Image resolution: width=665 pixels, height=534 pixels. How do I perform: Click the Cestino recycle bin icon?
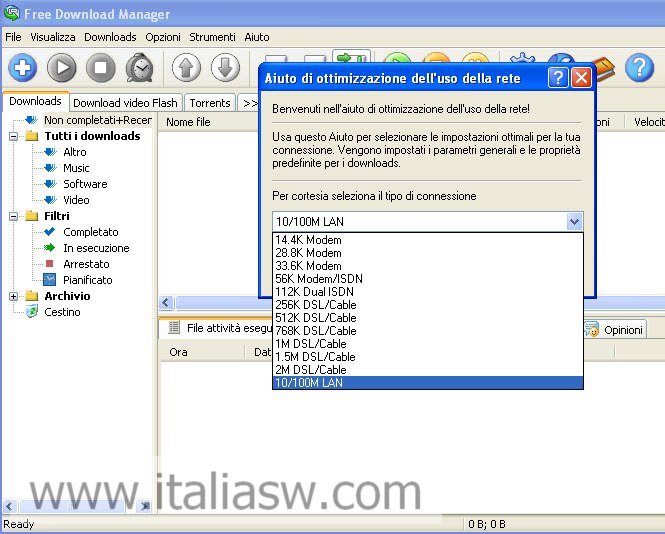click(x=32, y=312)
